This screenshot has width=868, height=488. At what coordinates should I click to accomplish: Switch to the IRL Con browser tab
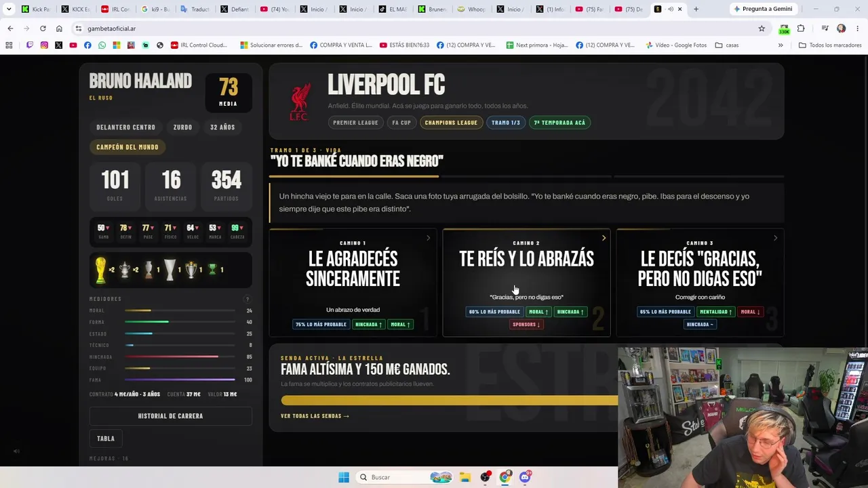[115, 9]
